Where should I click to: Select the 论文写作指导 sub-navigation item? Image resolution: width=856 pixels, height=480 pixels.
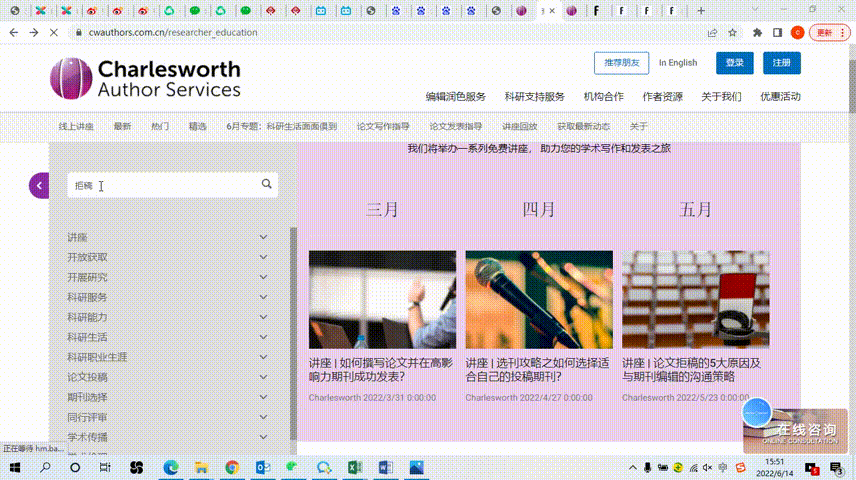pos(383,126)
